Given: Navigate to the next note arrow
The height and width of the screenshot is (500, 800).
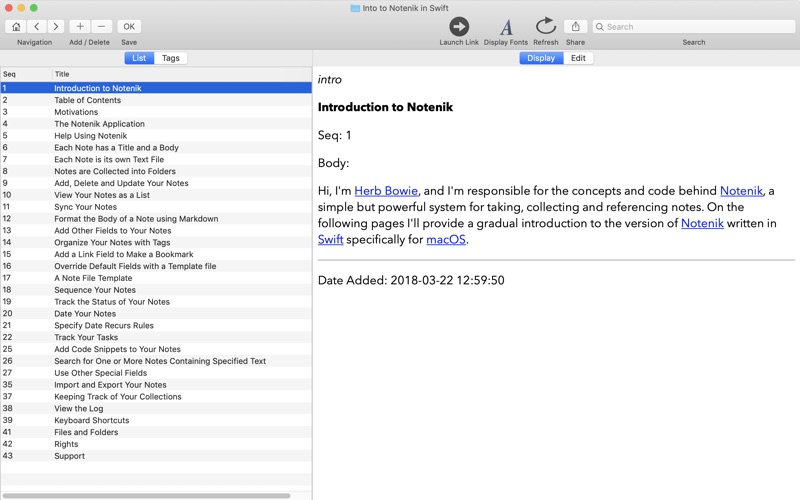Looking at the screenshot, I should tap(56, 27).
